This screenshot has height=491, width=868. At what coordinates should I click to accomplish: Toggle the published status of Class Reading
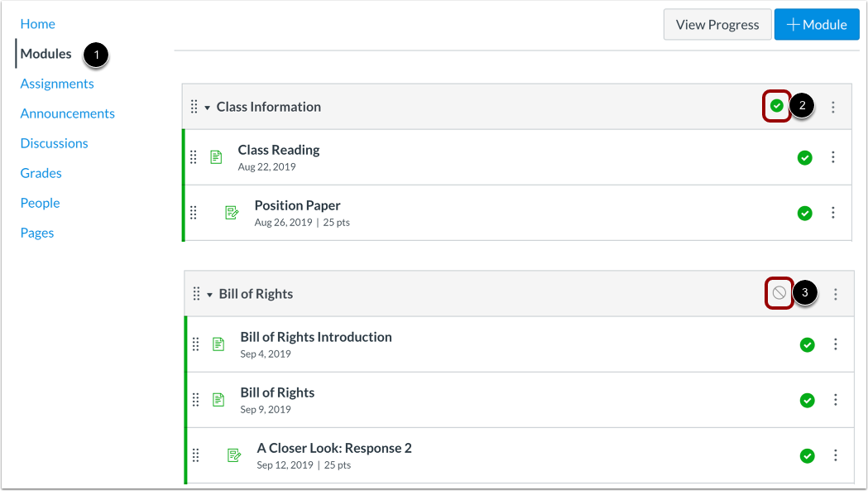click(x=804, y=156)
